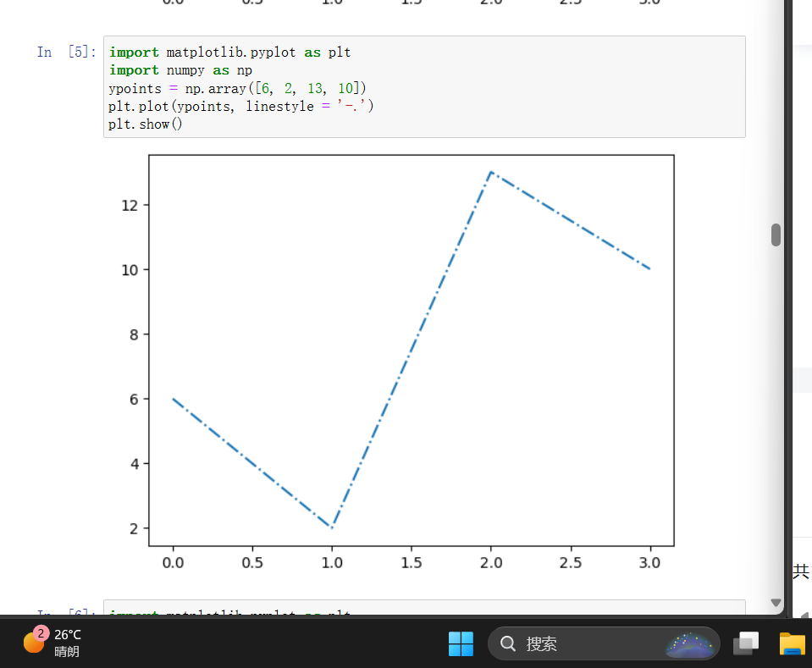Click the 晴朗 weather condition text
812x668 pixels.
pyautogui.click(x=67, y=651)
